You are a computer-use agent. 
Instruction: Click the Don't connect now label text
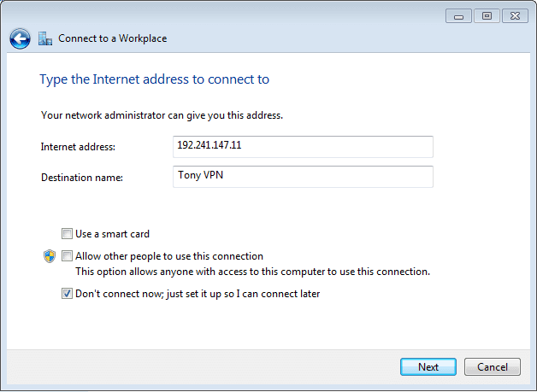(x=198, y=294)
